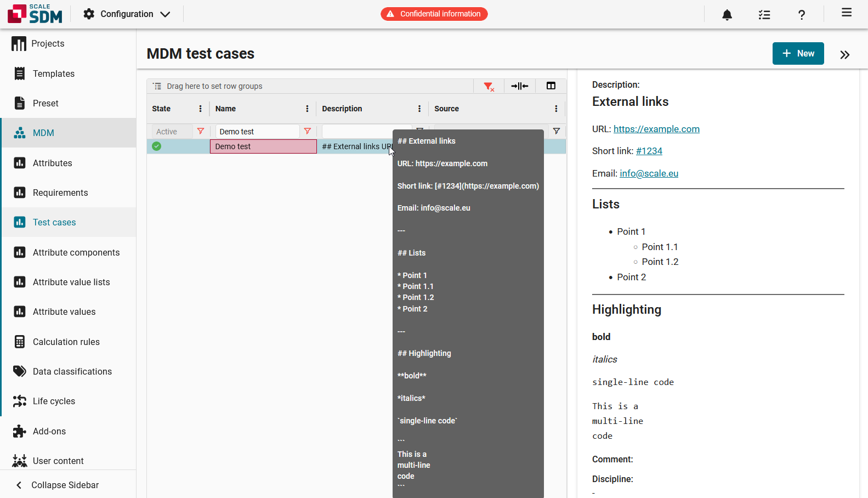Open the task checklist icon
This screenshot has width=868, height=498.
click(x=764, y=15)
